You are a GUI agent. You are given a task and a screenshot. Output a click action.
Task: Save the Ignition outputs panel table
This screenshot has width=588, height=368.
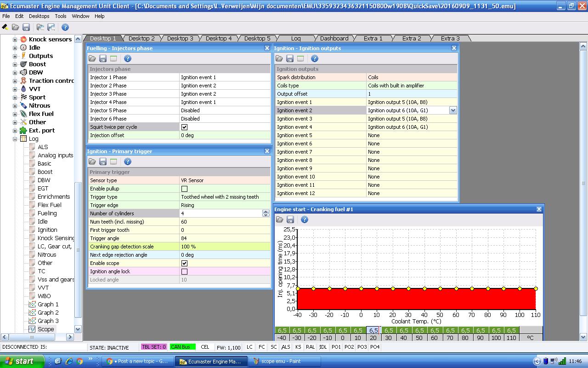coord(290,59)
